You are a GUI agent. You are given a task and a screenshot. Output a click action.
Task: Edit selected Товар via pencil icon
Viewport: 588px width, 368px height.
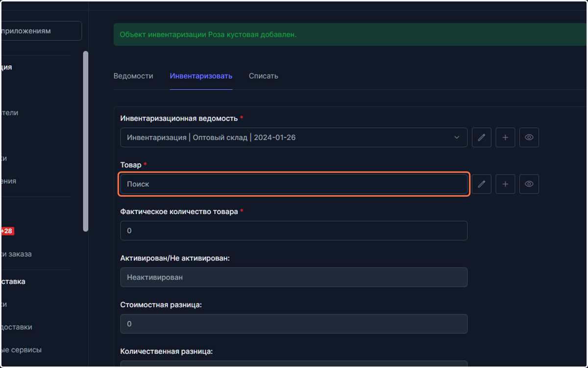coord(482,184)
